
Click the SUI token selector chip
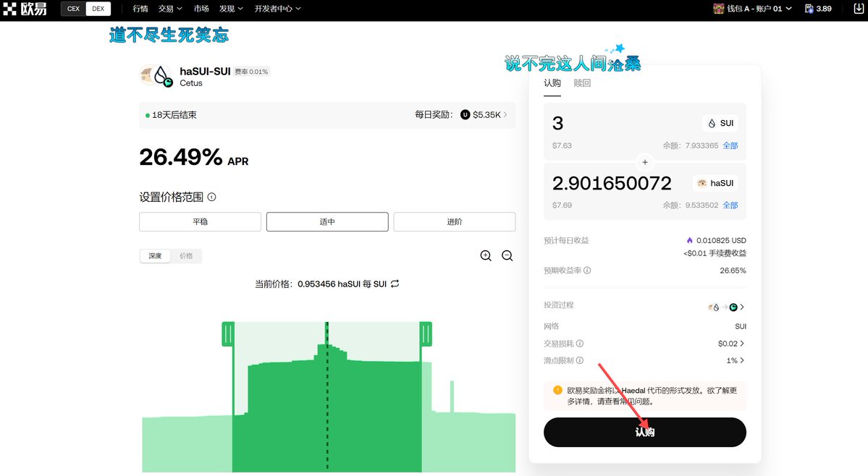tap(721, 123)
